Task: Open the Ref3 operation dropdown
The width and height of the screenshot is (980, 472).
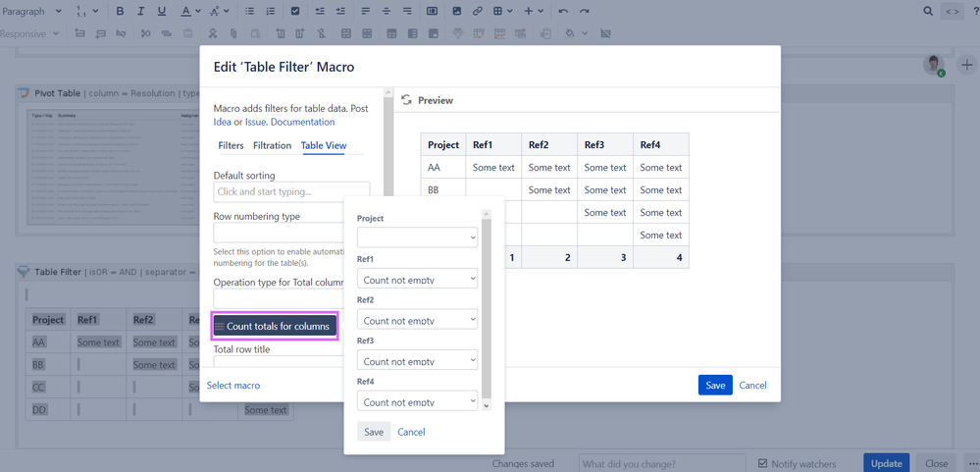Action: (x=418, y=360)
